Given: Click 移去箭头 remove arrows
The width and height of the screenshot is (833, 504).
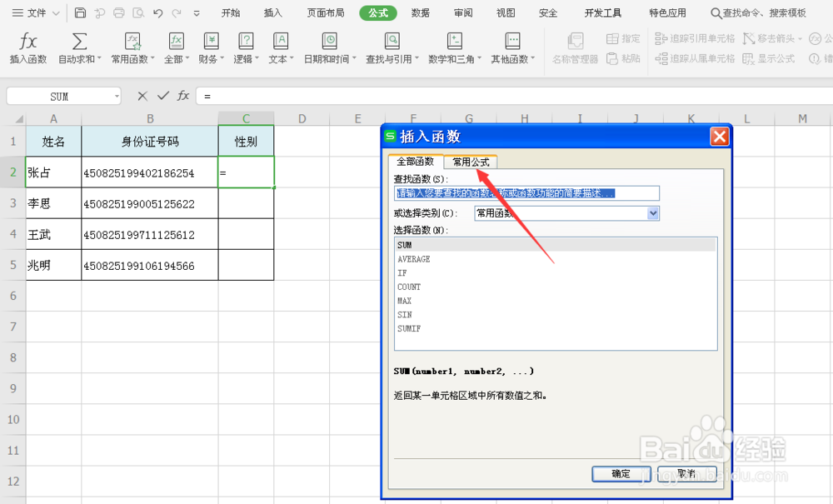Looking at the screenshot, I should click(x=772, y=38).
